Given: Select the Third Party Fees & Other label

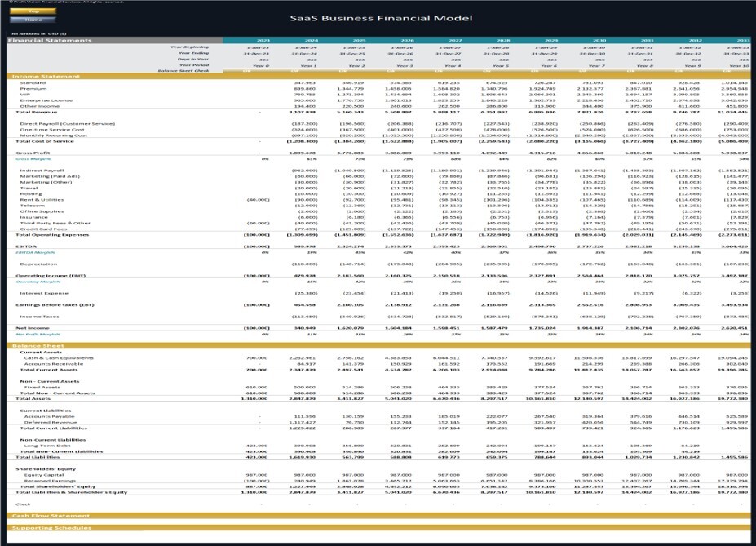Looking at the screenshot, I should click(x=55, y=223).
